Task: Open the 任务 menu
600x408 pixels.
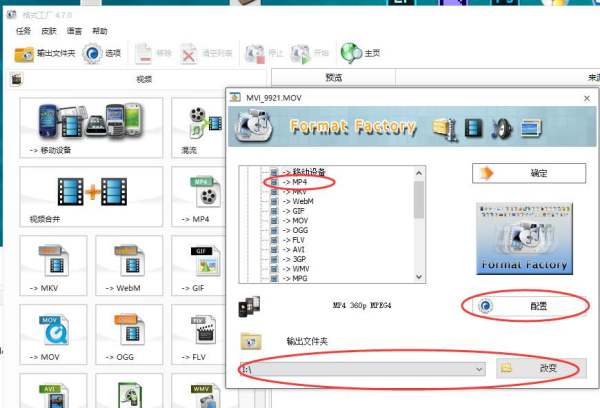Action: pyautogui.click(x=23, y=31)
